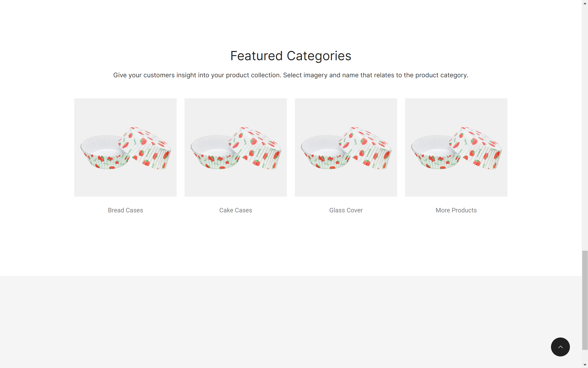This screenshot has height=368, width=588.
Task: Open the Bread Cases category image
Action: click(x=125, y=147)
